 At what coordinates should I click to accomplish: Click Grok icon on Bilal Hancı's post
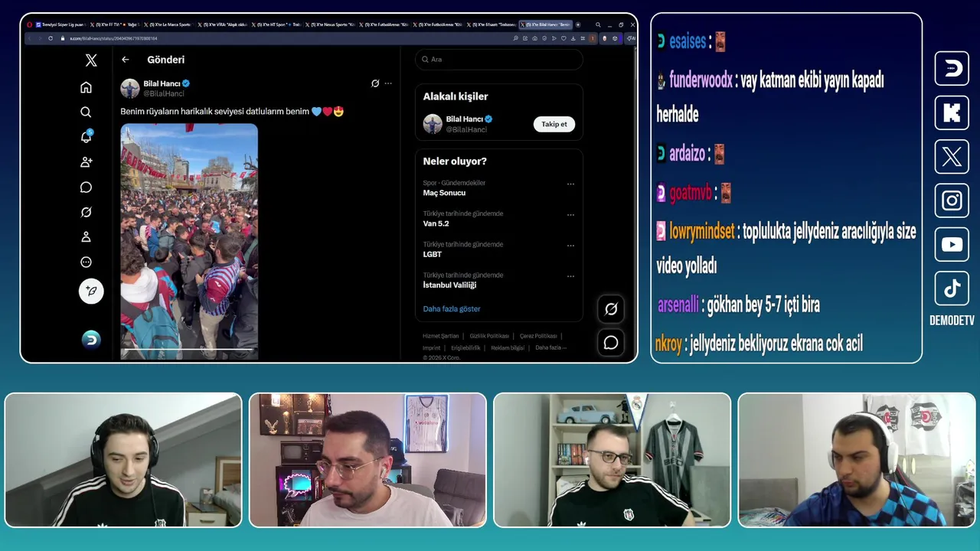point(375,83)
